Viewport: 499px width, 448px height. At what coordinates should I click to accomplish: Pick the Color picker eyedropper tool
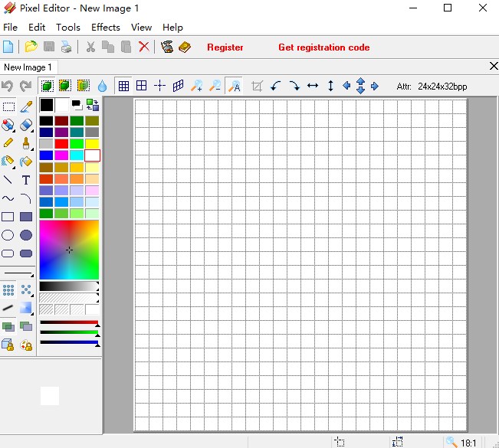coord(26,107)
